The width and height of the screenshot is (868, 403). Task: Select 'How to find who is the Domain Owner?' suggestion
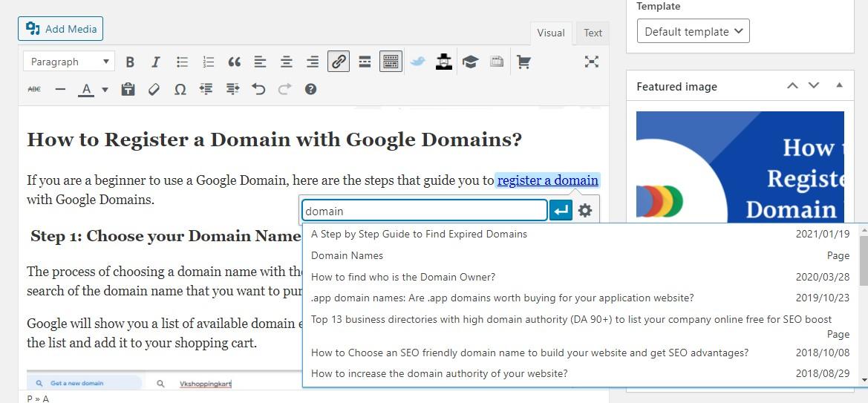point(402,277)
